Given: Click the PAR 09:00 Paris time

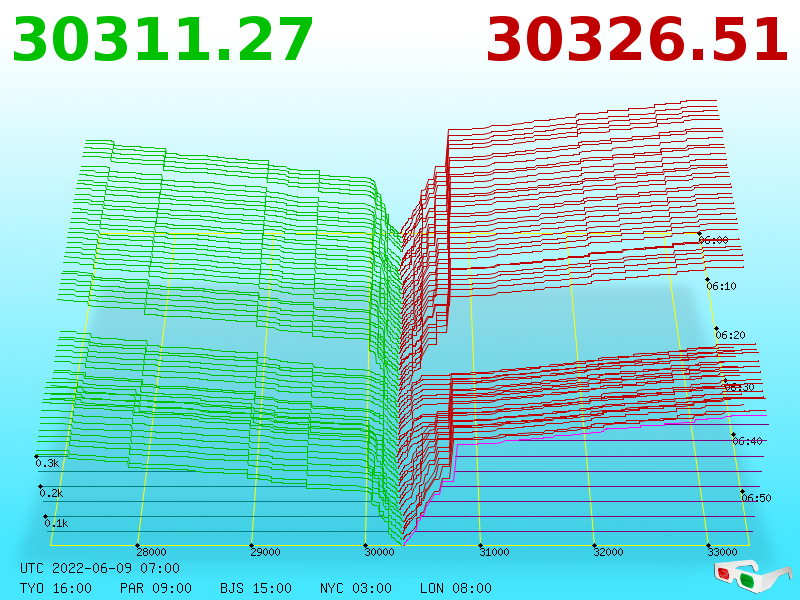Looking at the screenshot, I should pyautogui.click(x=156, y=588).
